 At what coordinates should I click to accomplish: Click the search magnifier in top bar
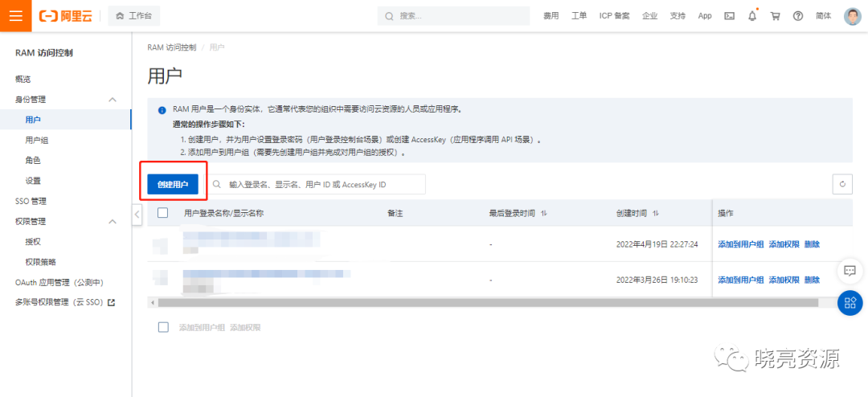pyautogui.click(x=389, y=16)
